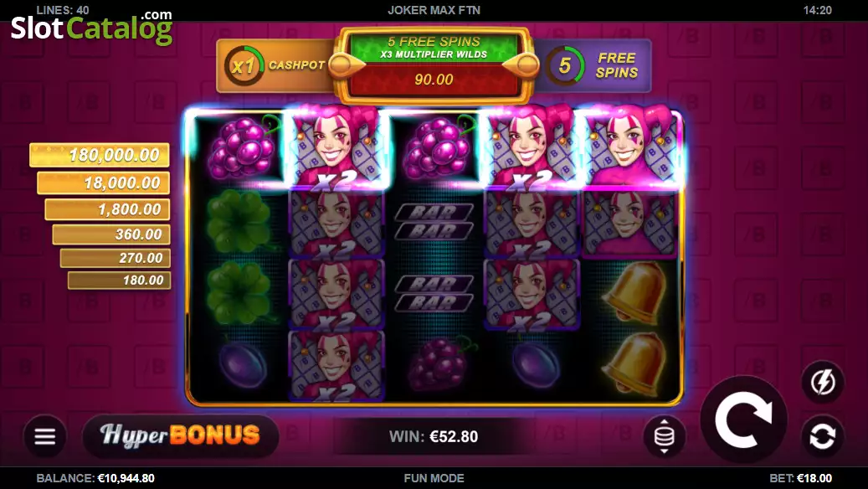The height and width of the screenshot is (489, 868).
Task: Open the hamburger menu button
Action: (45, 436)
